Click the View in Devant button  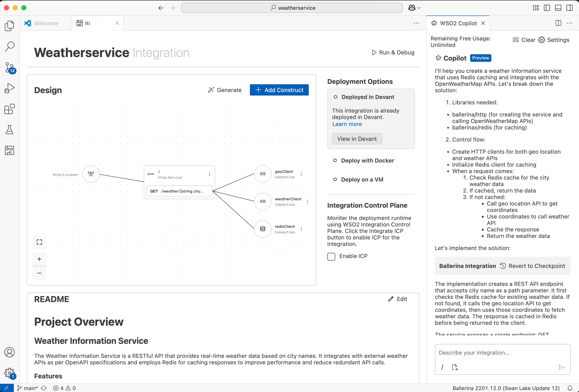(357, 139)
